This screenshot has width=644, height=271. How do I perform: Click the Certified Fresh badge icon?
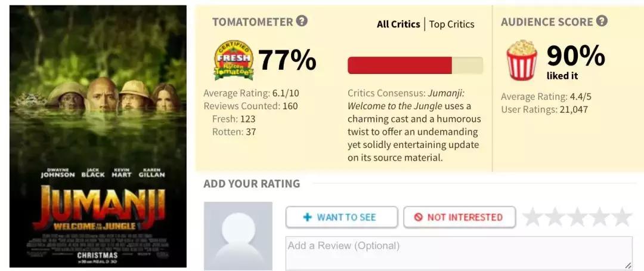point(233,60)
